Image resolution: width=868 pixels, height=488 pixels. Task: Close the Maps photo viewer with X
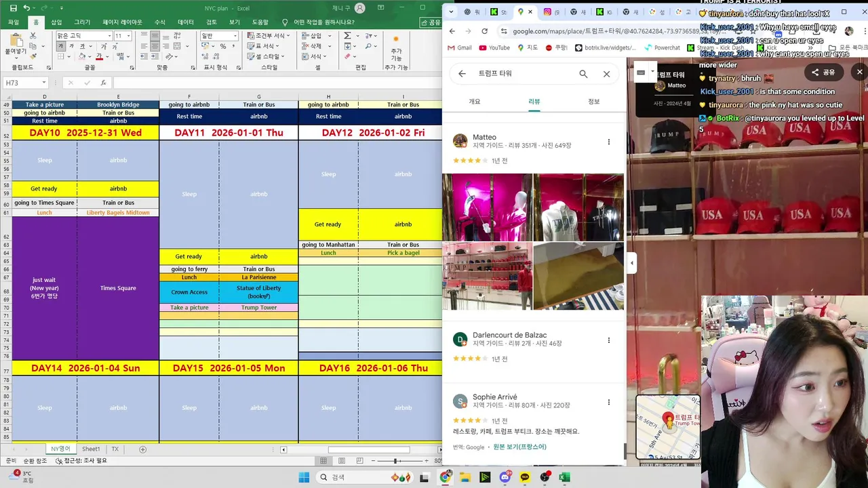tap(859, 72)
